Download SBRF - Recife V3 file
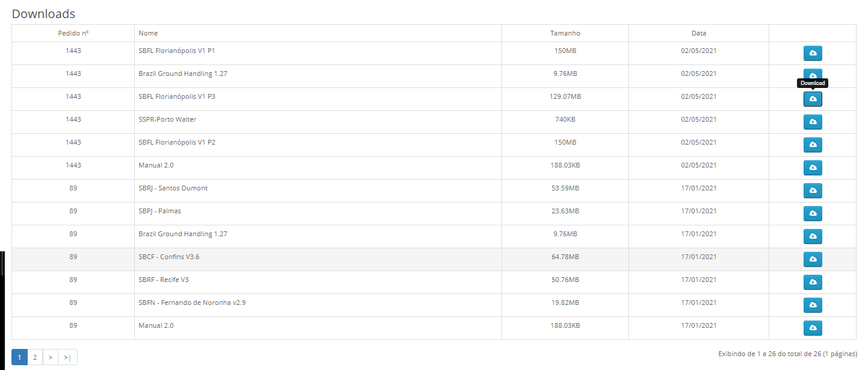 pyautogui.click(x=813, y=282)
